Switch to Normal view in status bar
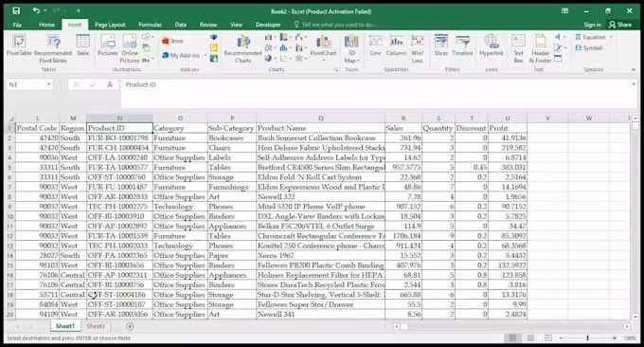This screenshot has height=347, width=644. [x=512, y=338]
